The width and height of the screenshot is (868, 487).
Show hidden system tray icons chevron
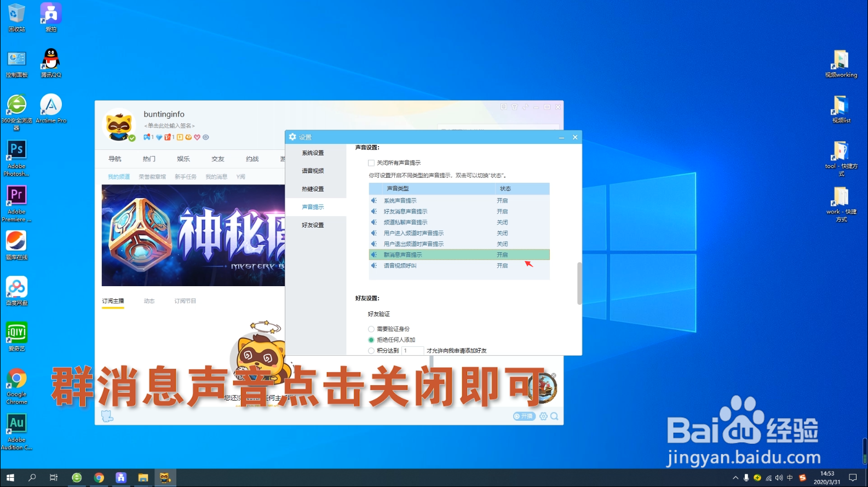click(x=735, y=478)
